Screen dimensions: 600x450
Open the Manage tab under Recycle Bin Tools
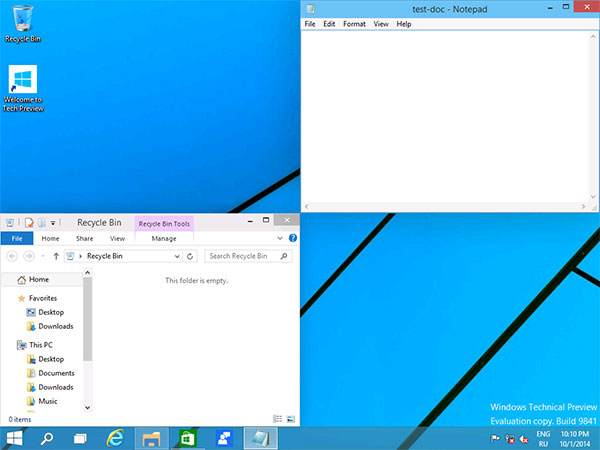[164, 238]
